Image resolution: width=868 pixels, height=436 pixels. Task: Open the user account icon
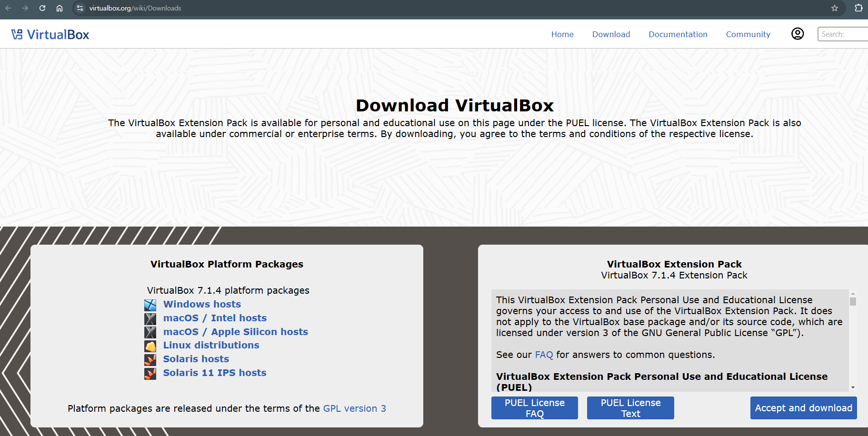[798, 34]
